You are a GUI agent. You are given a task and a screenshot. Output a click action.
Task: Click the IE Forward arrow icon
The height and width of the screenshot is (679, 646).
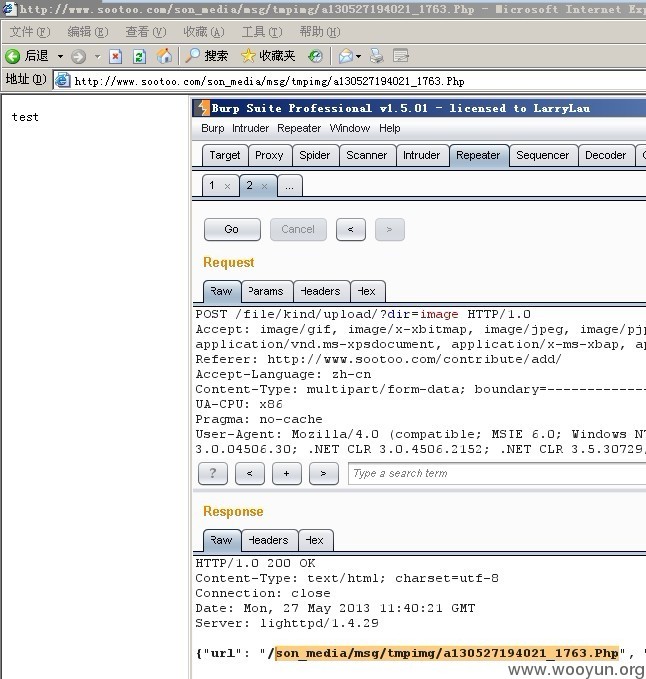[78, 56]
